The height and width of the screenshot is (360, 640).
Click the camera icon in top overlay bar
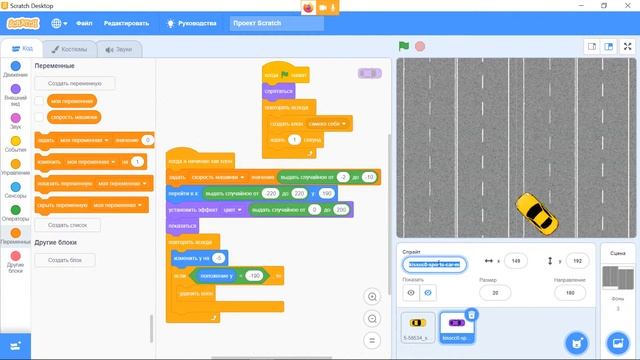point(322,7)
